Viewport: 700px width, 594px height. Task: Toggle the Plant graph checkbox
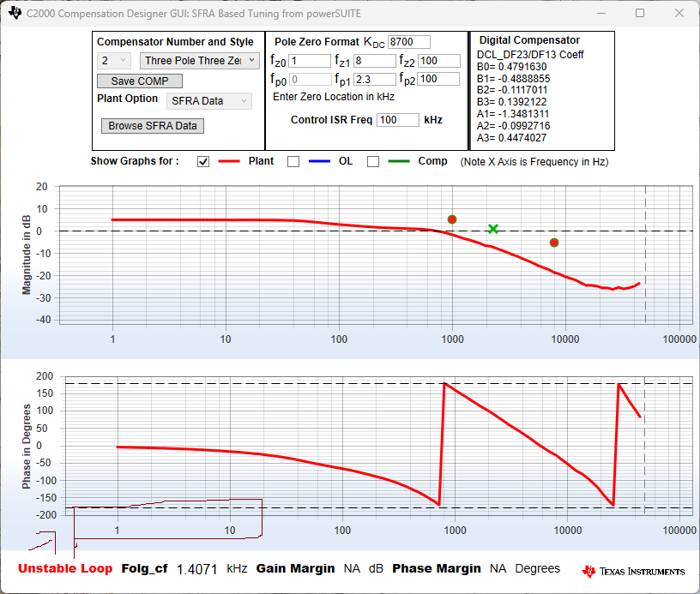tap(203, 161)
